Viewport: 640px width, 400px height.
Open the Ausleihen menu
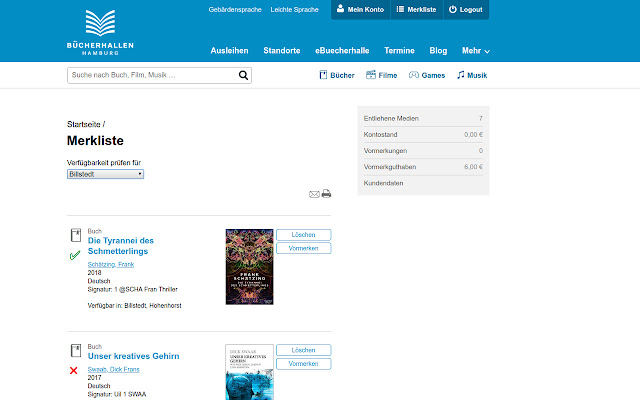pos(229,51)
